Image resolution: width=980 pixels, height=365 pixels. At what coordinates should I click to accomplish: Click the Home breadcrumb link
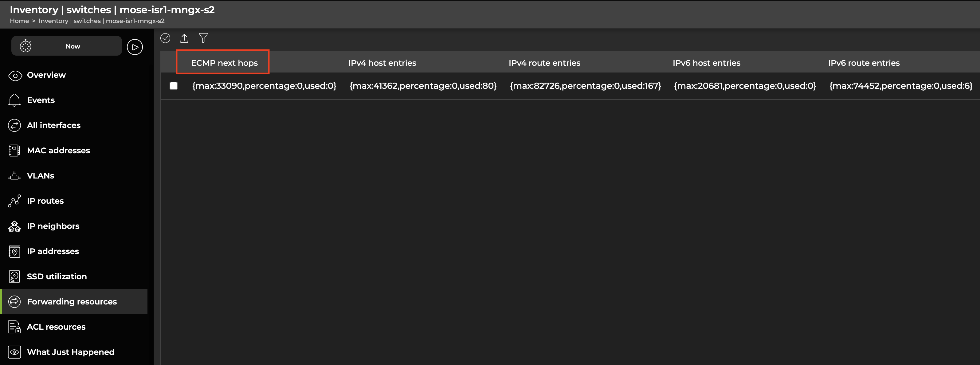tap(19, 21)
